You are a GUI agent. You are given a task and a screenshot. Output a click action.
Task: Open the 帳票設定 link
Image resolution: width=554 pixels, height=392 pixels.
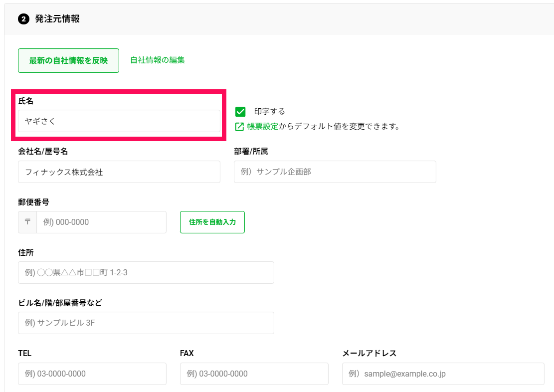click(x=262, y=127)
